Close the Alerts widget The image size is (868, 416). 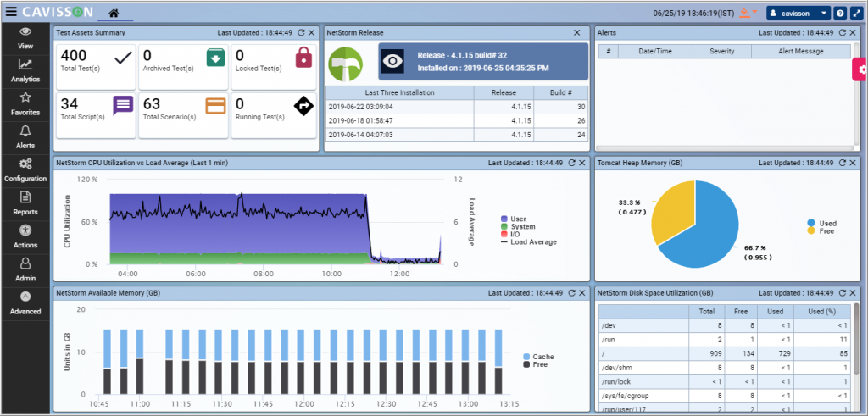(853, 33)
